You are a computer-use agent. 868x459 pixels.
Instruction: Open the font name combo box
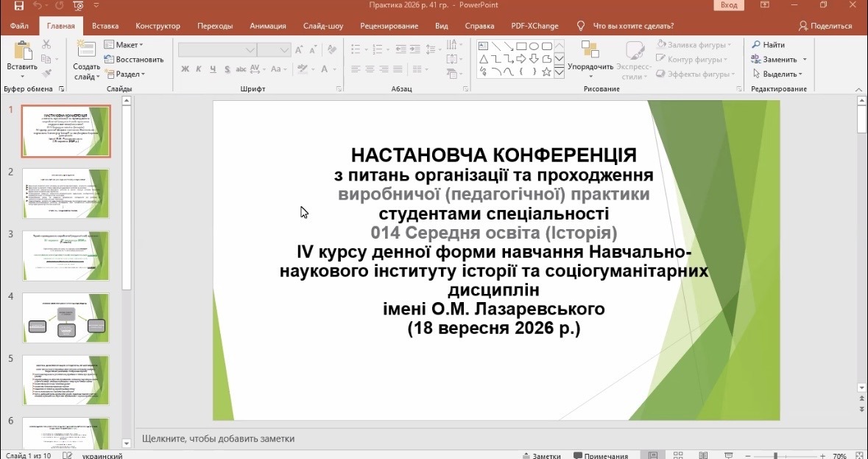point(217,50)
